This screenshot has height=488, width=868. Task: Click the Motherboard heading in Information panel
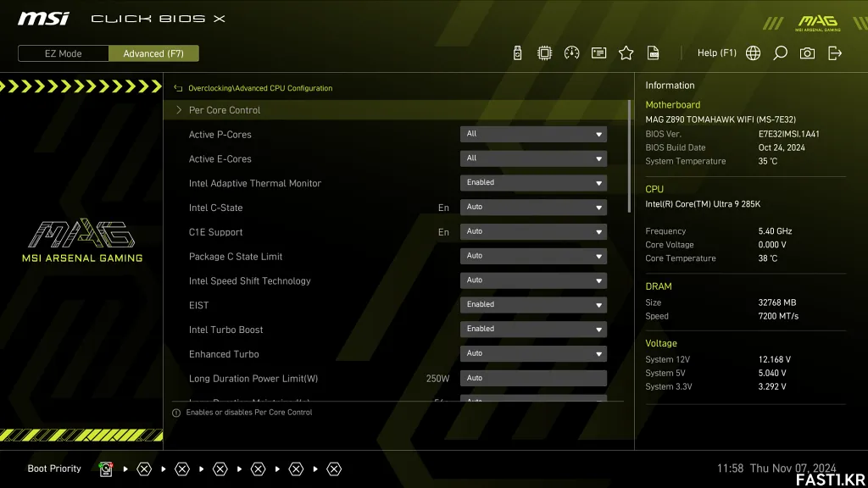[x=672, y=104]
